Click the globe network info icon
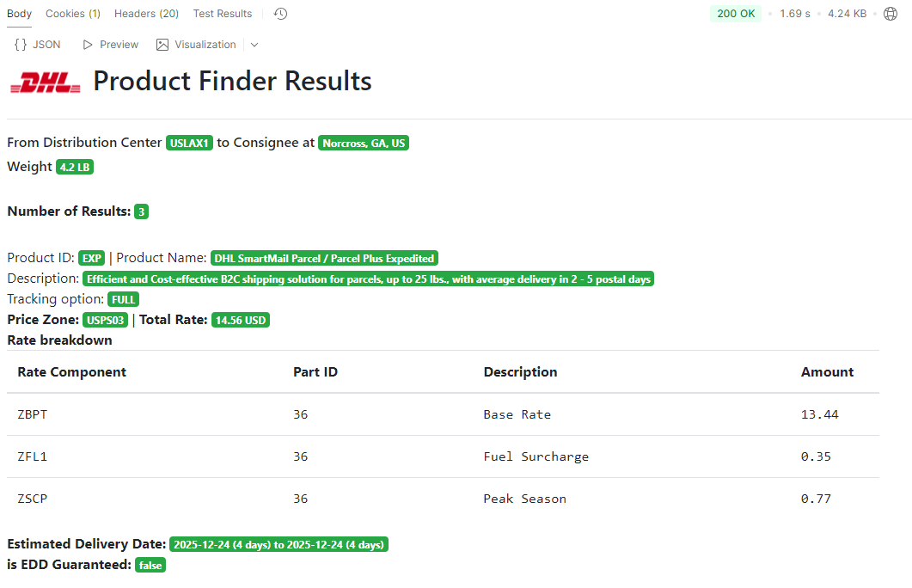Image resolution: width=912 pixels, height=588 pixels. 891,14
